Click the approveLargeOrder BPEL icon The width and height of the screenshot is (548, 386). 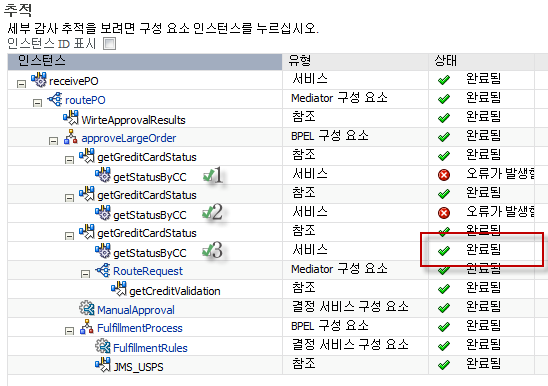71,137
